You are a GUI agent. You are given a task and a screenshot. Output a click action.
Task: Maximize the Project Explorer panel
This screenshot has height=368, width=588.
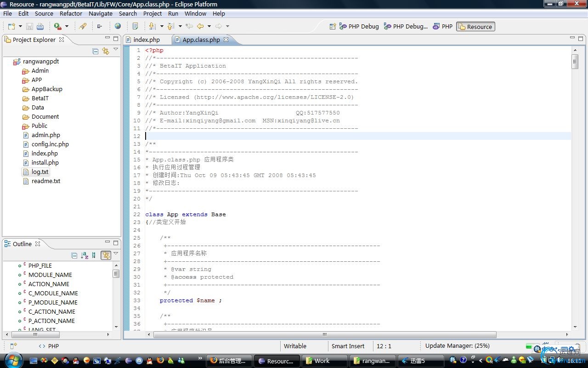coord(116,38)
